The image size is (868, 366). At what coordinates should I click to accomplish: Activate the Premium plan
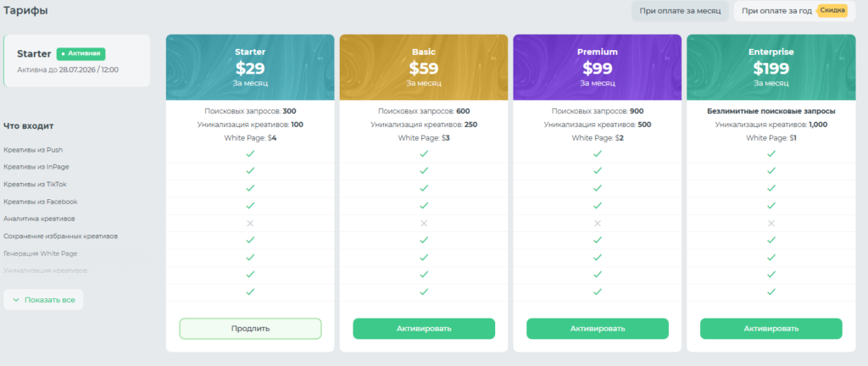(x=598, y=329)
